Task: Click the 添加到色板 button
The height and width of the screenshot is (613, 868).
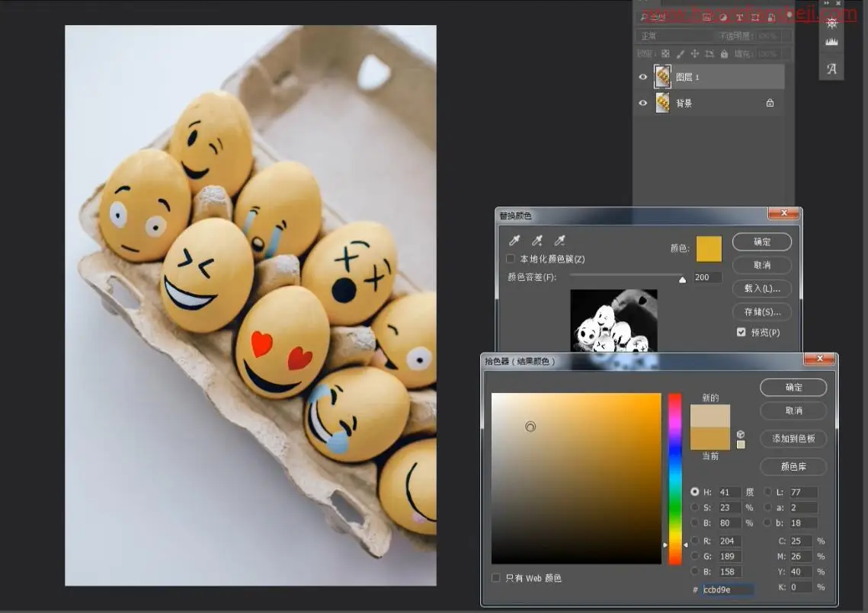Action: pos(793,438)
